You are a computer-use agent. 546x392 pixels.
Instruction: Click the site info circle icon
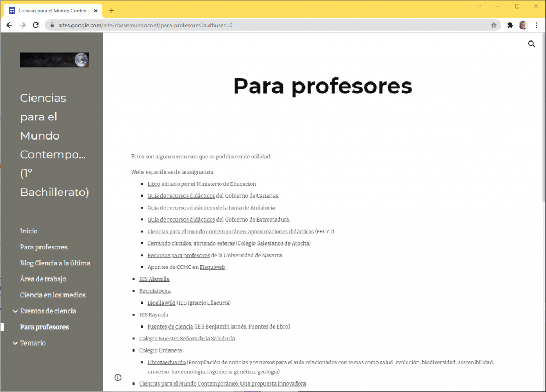(118, 378)
